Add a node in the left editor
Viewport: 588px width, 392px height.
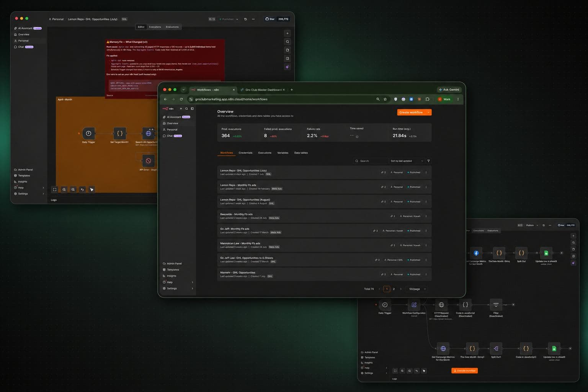coord(287,33)
